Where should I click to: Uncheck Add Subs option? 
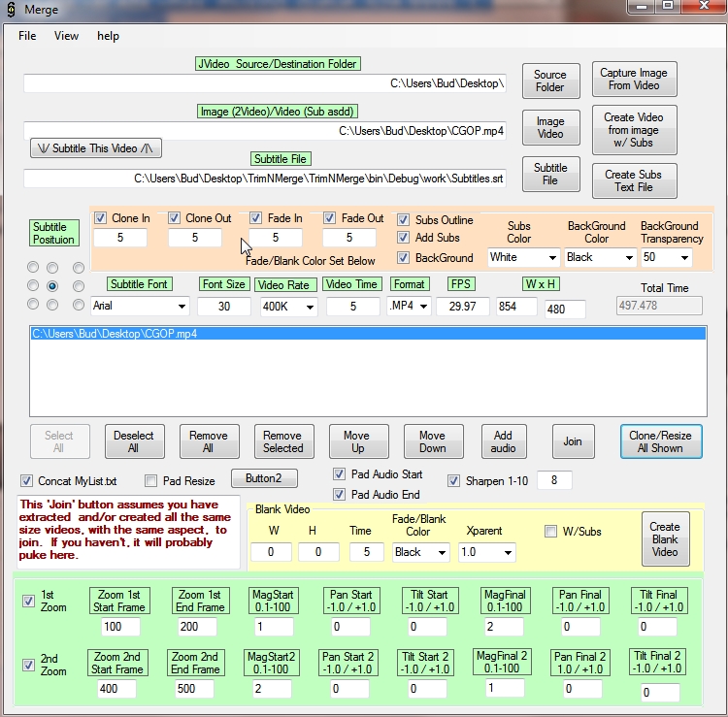point(404,238)
